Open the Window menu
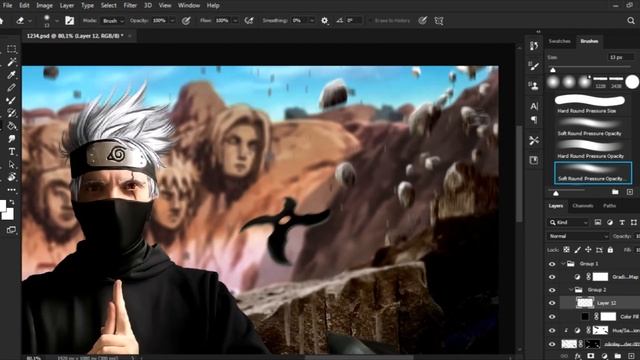Viewport: 640px width, 360px height. pyautogui.click(x=189, y=5)
